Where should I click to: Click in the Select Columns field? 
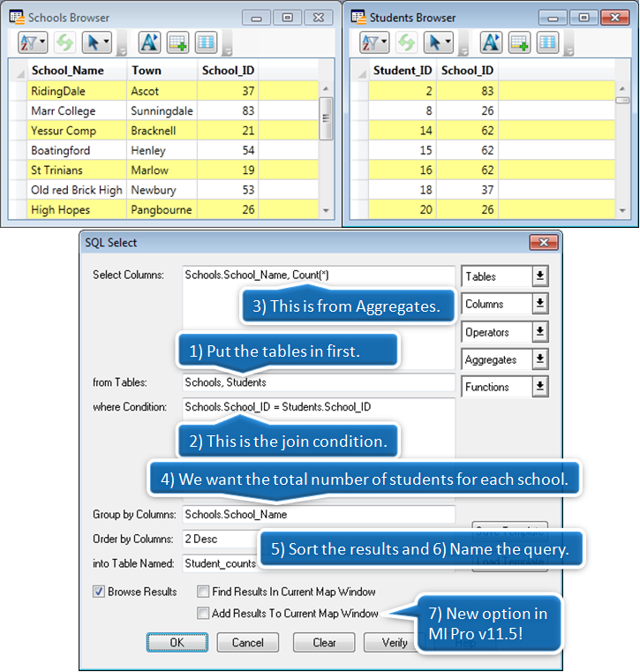pyautogui.click(x=319, y=317)
